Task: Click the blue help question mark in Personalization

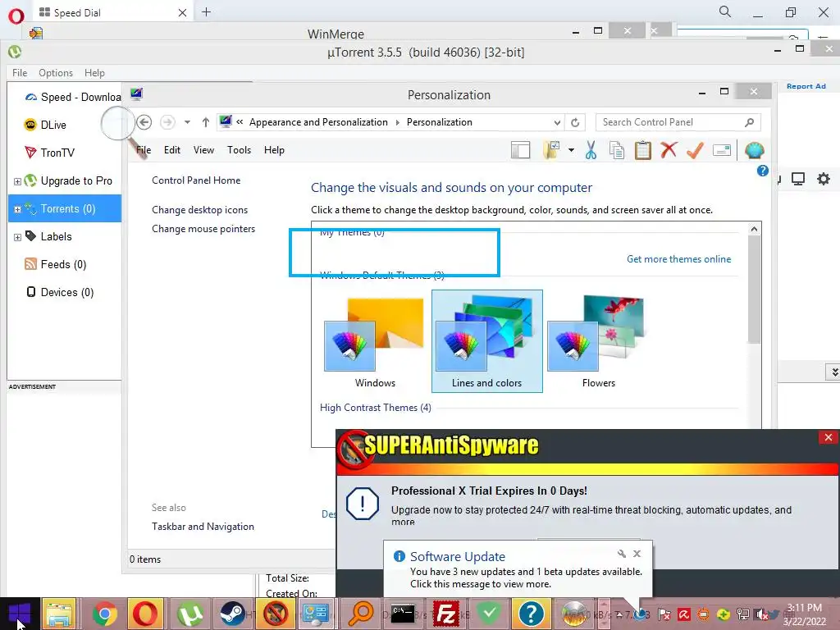Action: [762, 171]
